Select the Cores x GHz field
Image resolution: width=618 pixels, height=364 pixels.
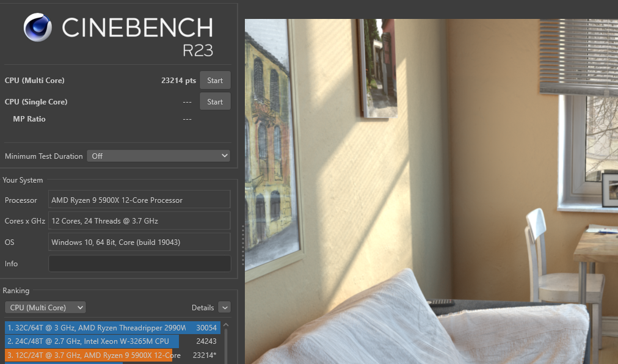coord(139,221)
